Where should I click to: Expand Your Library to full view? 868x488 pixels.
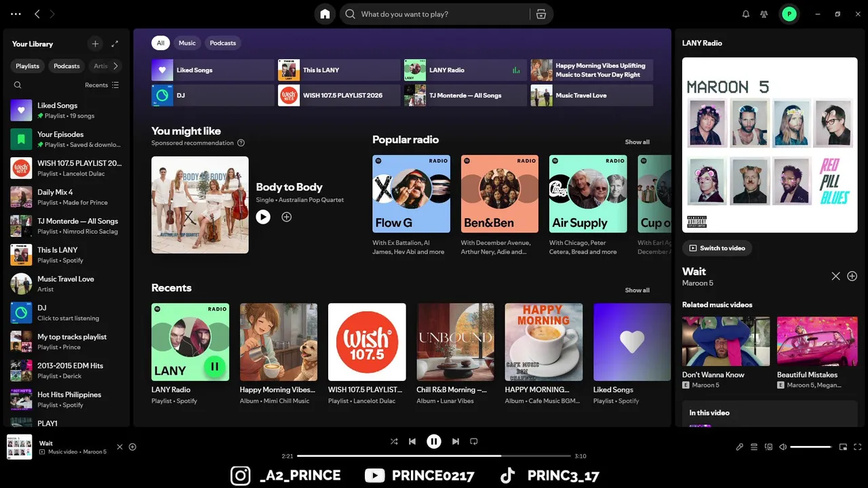[x=115, y=43]
